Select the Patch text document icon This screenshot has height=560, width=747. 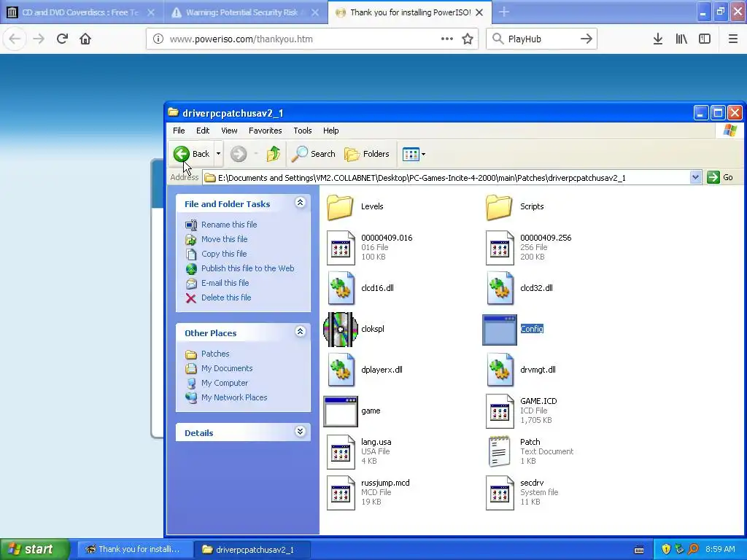(499, 451)
